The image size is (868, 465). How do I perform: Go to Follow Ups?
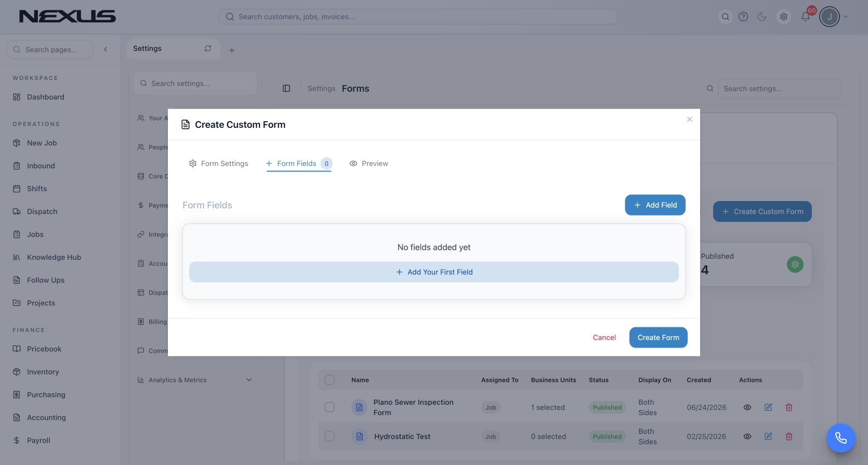click(x=46, y=280)
